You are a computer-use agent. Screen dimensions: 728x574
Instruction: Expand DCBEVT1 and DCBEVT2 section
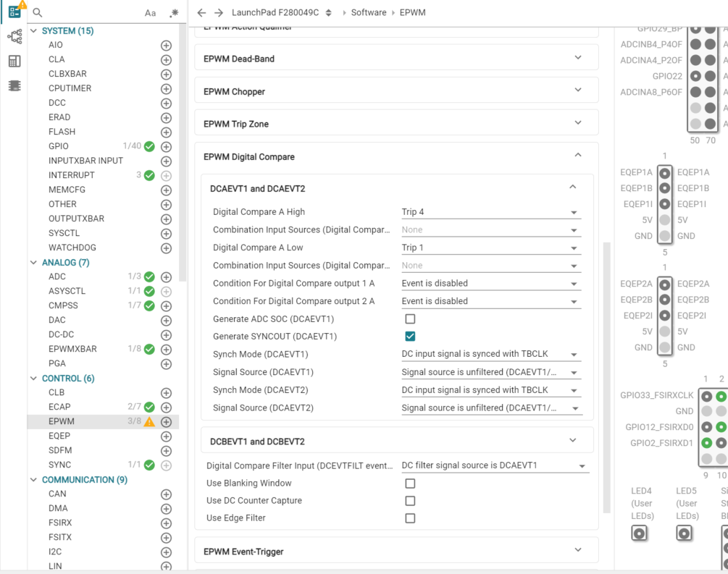pyautogui.click(x=396, y=441)
